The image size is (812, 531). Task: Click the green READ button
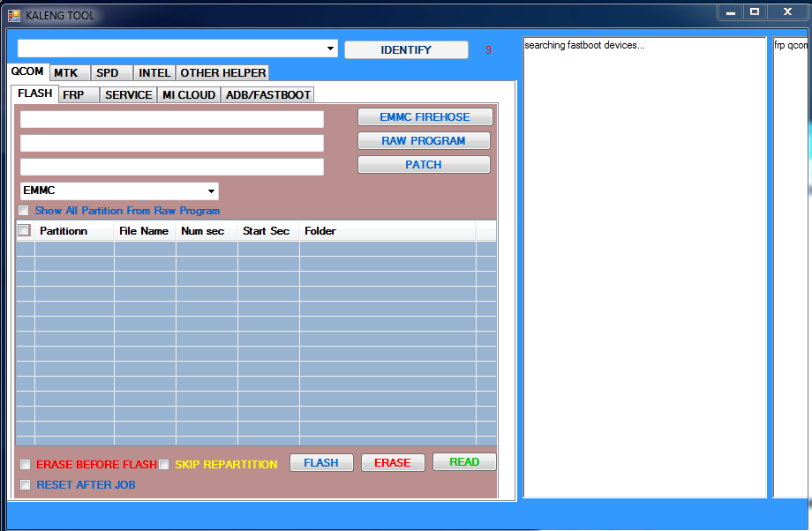click(x=464, y=461)
